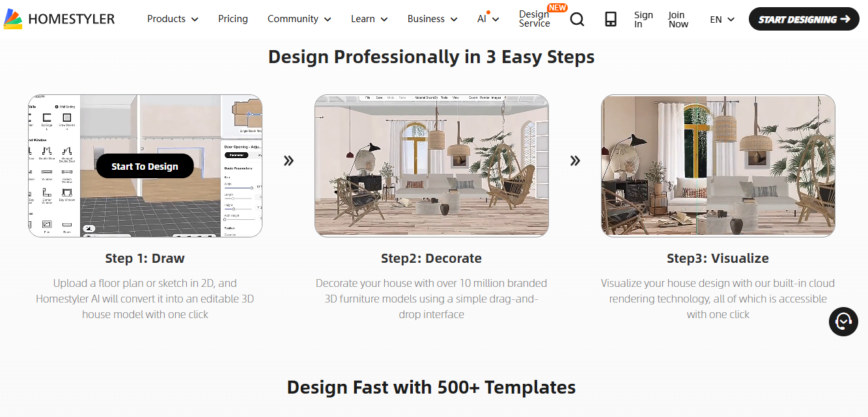Screen dimensions: 868x417
Task: Open the customer support headset icon
Action: pyautogui.click(x=843, y=322)
